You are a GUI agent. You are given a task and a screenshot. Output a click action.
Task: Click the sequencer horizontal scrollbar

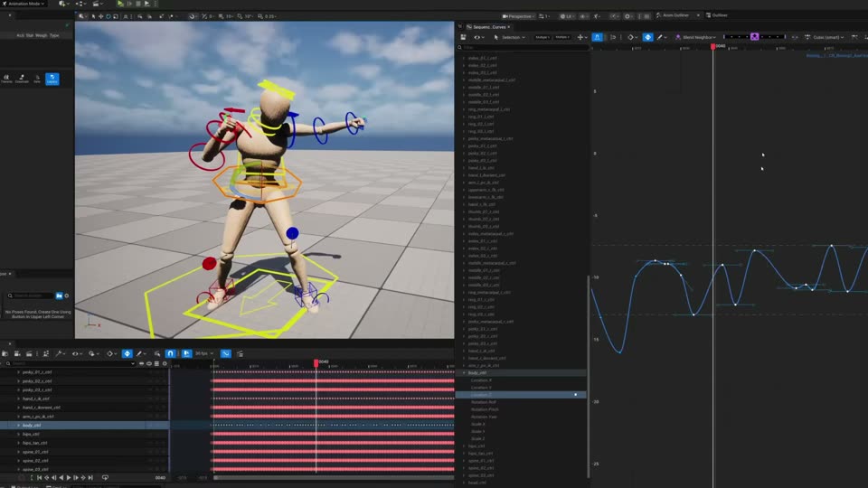pyautogui.click(x=334, y=477)
